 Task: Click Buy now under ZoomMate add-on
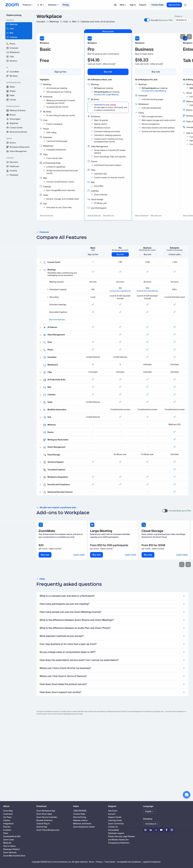coord(45,555)
